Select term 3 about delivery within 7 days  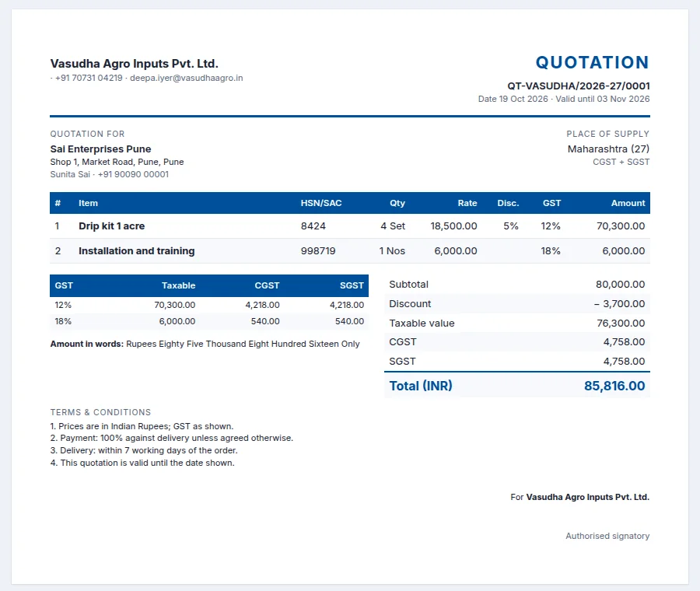tap(144, 450)
